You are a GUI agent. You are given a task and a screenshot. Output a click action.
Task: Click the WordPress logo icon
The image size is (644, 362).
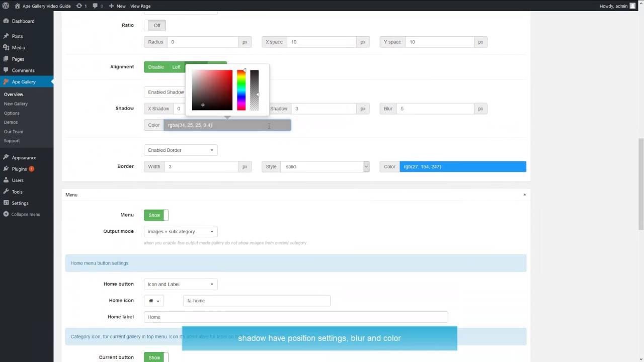pyautogui.click(x=6, y=6)
